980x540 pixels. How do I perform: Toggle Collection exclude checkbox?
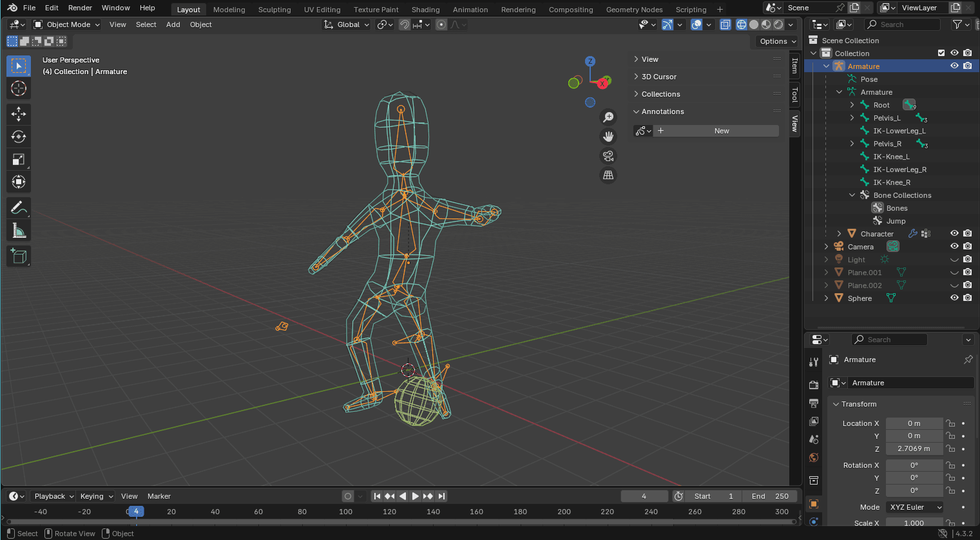(x=941, y=53)
